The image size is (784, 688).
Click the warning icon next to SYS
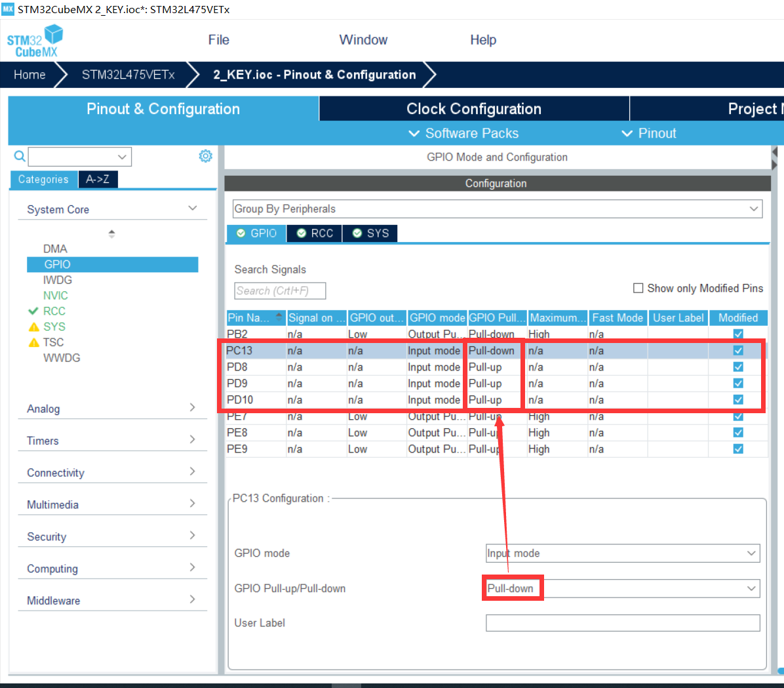click(x=33, y=327)
